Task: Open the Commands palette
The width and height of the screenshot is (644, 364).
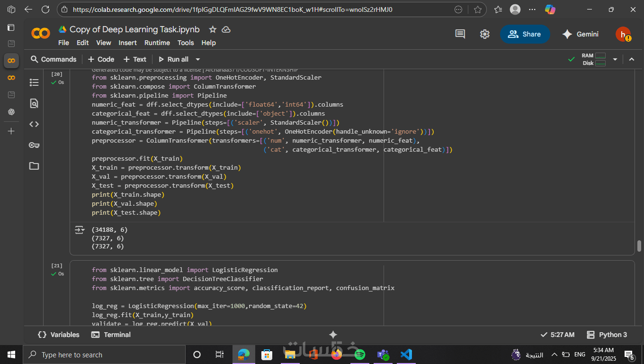Action: point(54,59)
